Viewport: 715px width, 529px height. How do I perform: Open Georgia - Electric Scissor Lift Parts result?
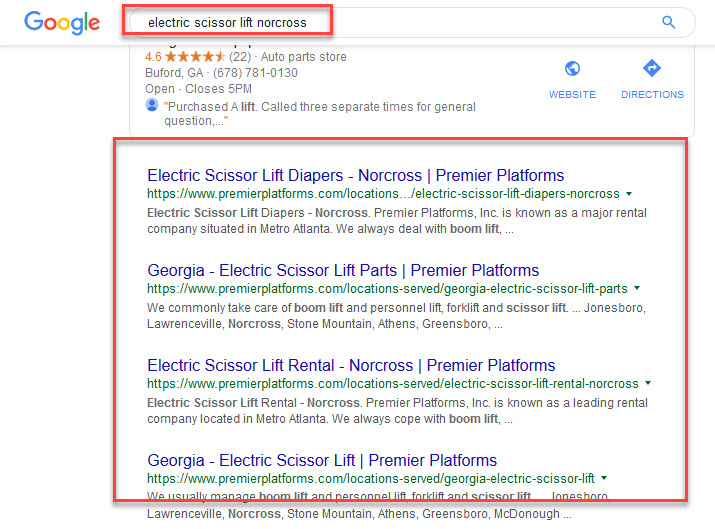[x=343, y=270]
